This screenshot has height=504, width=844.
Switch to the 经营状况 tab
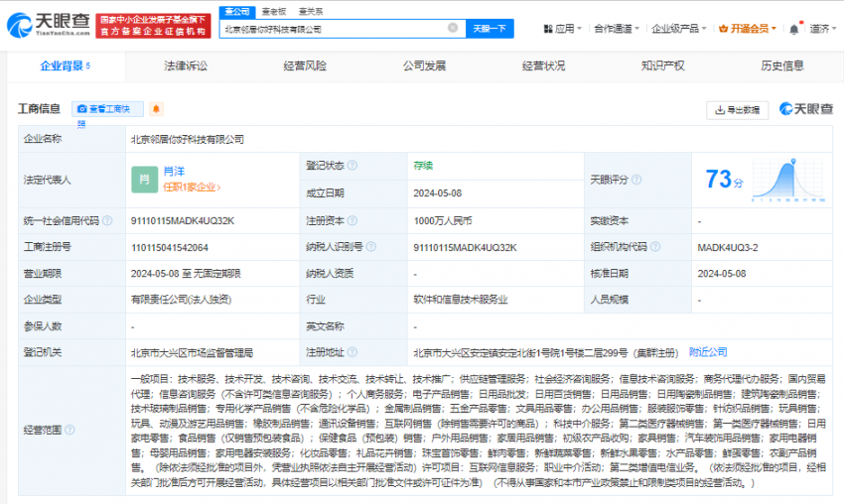(x=544, y=66)
